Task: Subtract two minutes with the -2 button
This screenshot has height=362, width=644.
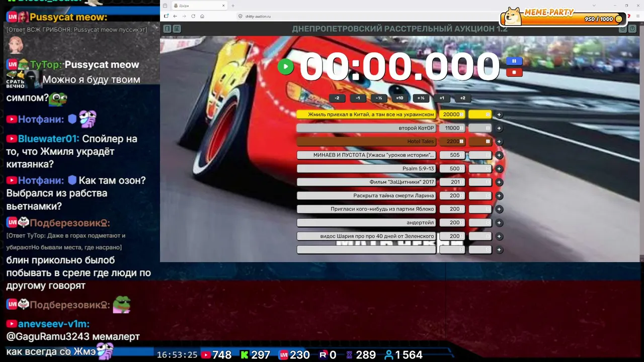Action: point(337,98)
